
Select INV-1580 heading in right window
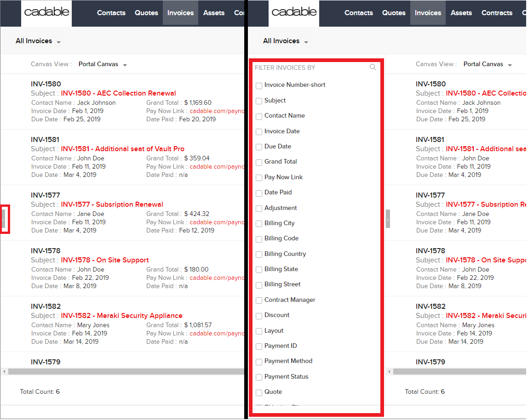pyautogui.click(x=430, y=84)
